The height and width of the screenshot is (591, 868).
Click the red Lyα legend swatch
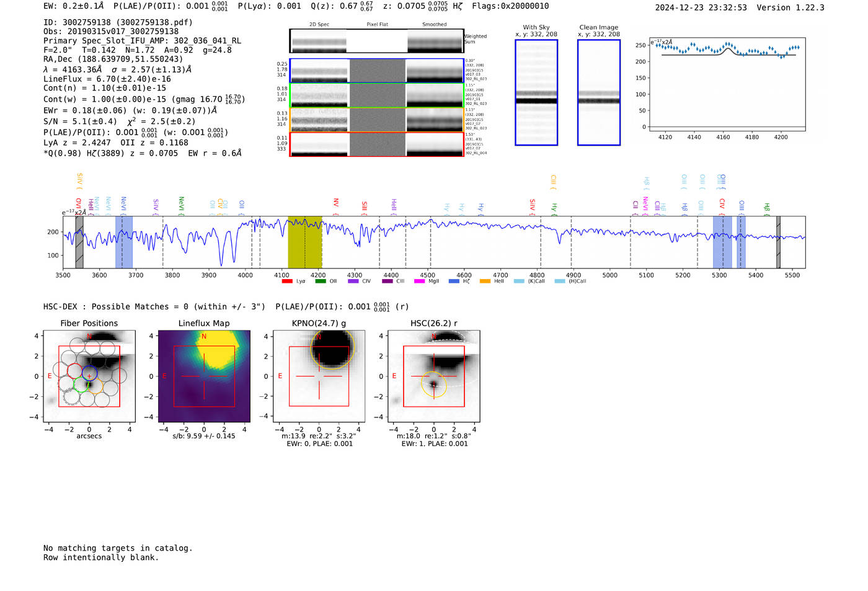(x=287, y=282)
